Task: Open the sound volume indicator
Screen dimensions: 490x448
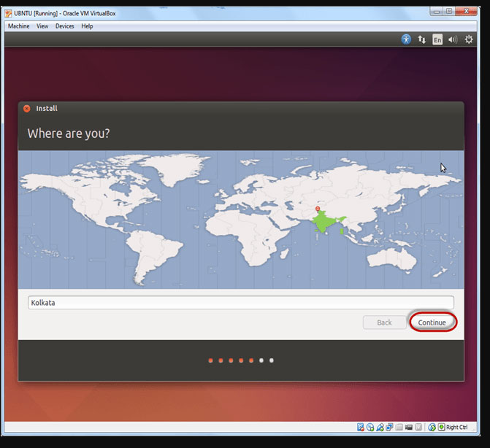Action: point(453,39)
